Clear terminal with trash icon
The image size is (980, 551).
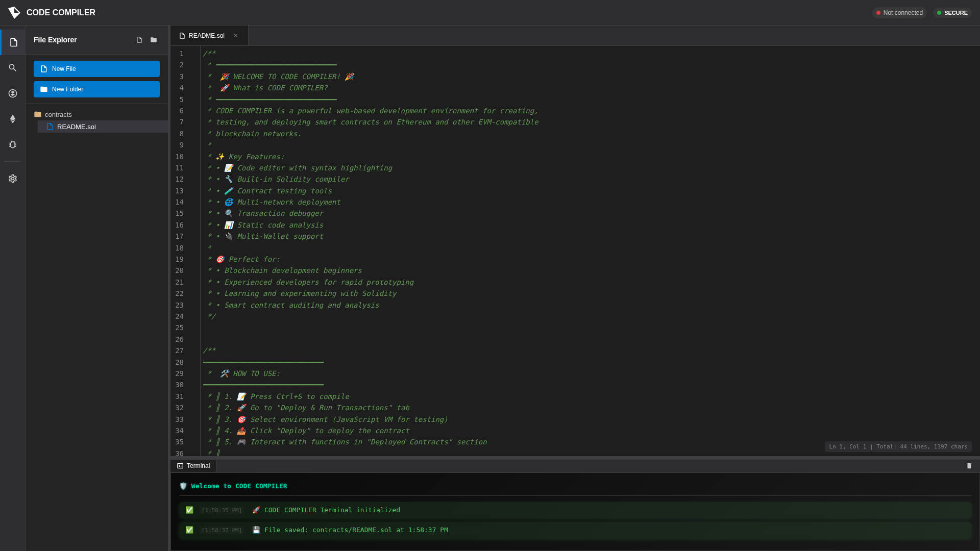pyautogui.click(x=969, y=466)
